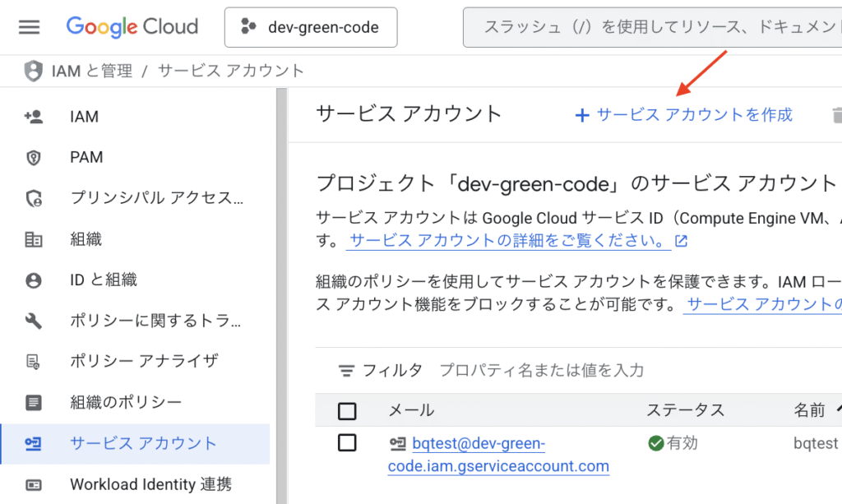
Task: Click the wrench icon for policy troubleshooting
Action: click(x=34, y=321)
